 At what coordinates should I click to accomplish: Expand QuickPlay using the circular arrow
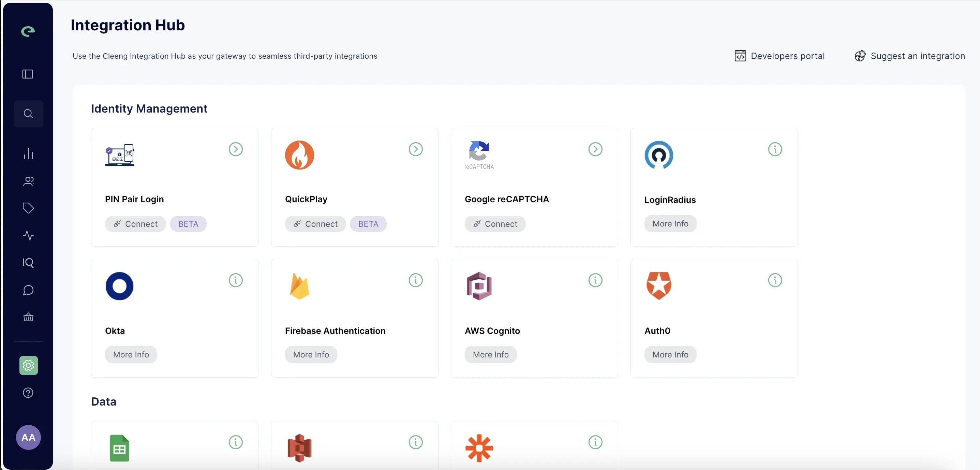pos(415,149)
